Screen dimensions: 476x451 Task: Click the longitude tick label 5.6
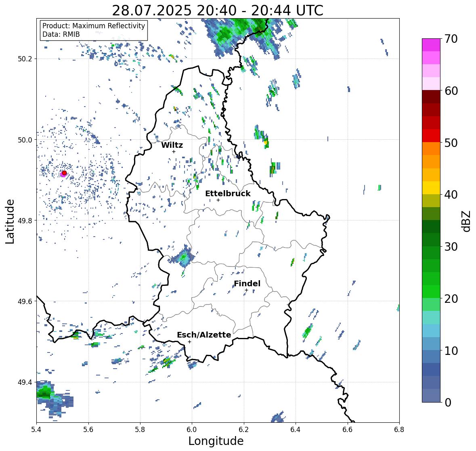[88, 430]
